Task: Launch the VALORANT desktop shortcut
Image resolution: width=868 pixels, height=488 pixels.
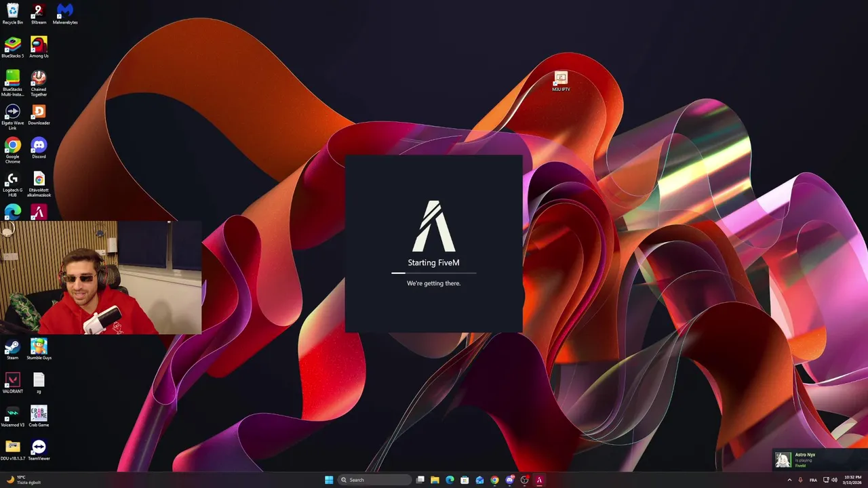Action: click(12, 383)
